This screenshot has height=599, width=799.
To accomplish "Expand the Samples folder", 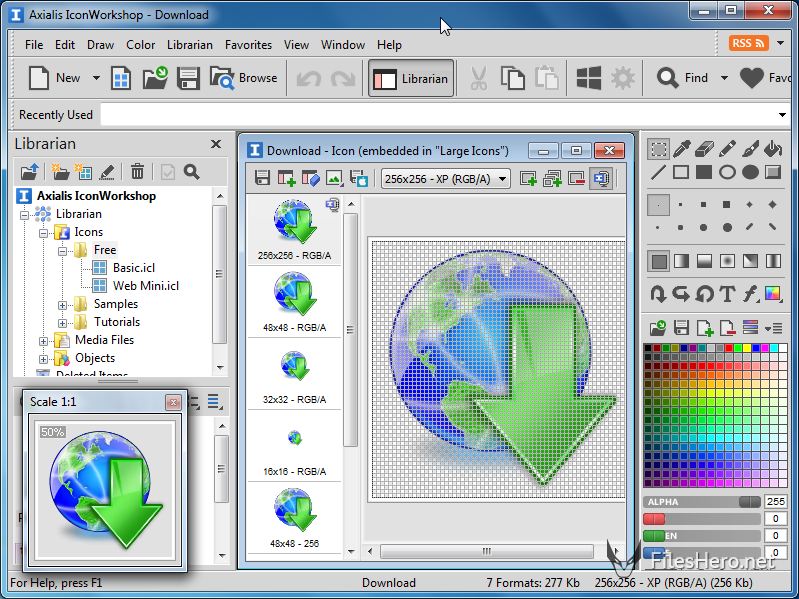I will coord(62,305).
